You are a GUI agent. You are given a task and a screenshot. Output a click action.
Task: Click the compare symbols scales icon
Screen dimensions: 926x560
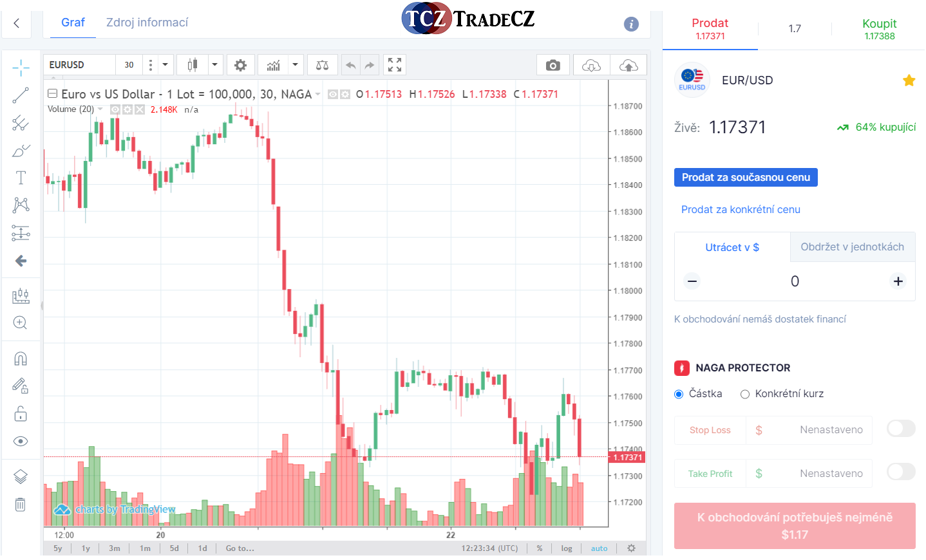coord(322,65)
